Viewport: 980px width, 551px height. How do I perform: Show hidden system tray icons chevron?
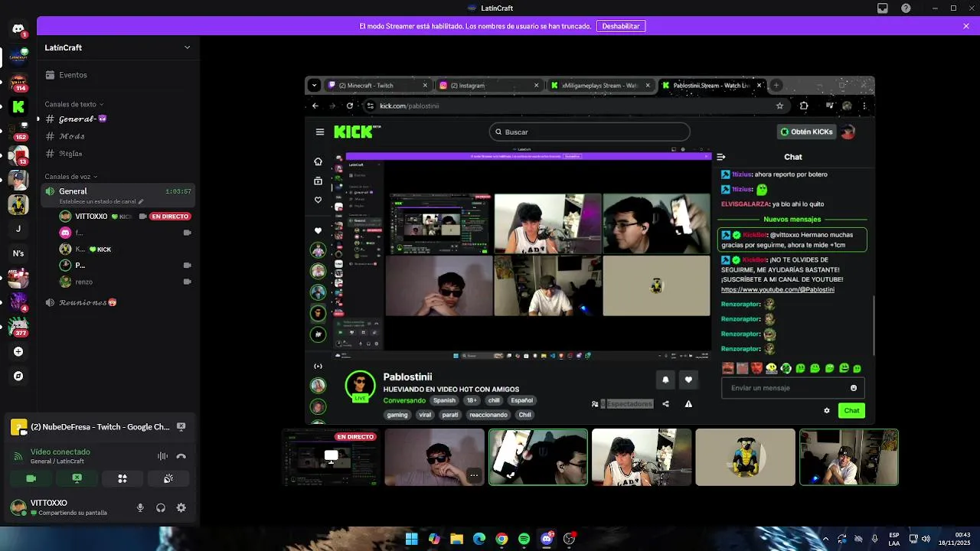pyautogui.click(x=825, y=539)
